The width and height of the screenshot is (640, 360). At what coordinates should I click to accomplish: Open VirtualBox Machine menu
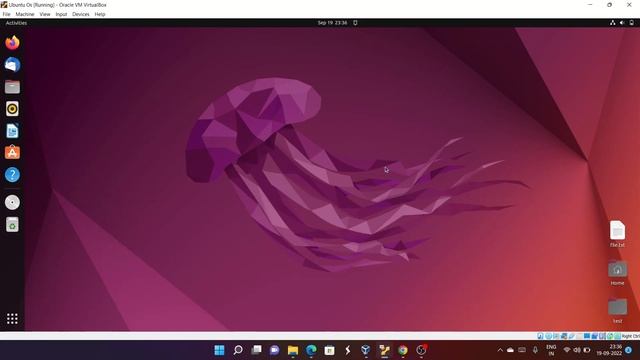pyautogui.click(x=25, y=14)
